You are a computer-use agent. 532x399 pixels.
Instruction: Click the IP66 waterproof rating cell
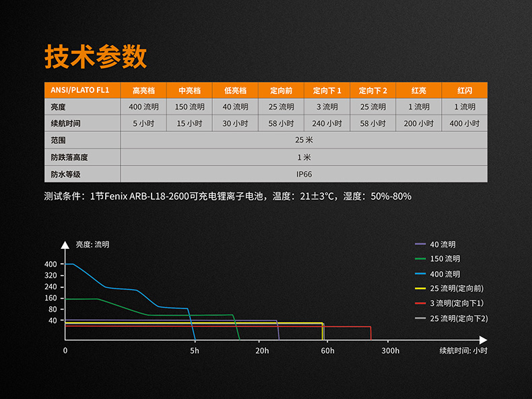304,174
